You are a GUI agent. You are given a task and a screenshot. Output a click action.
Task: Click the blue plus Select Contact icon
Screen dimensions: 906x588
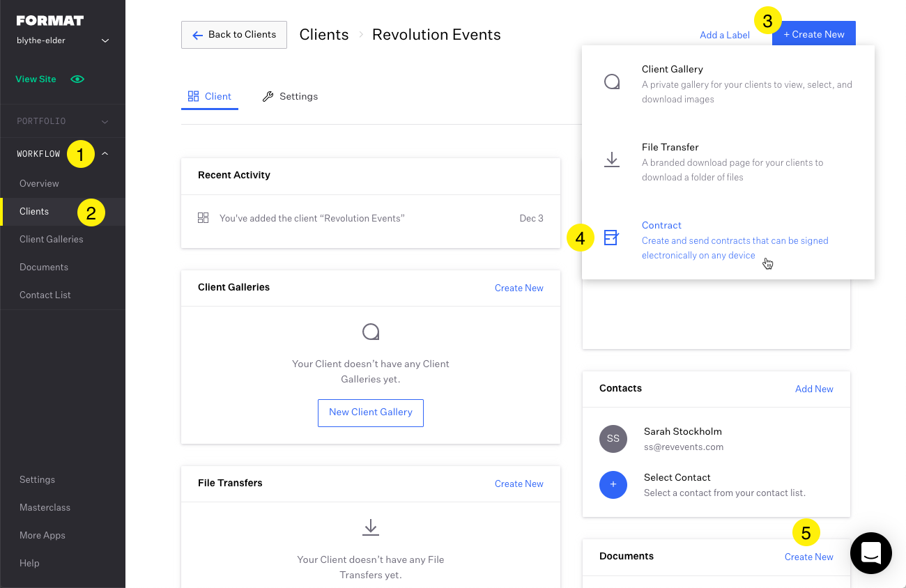[613, 484]
